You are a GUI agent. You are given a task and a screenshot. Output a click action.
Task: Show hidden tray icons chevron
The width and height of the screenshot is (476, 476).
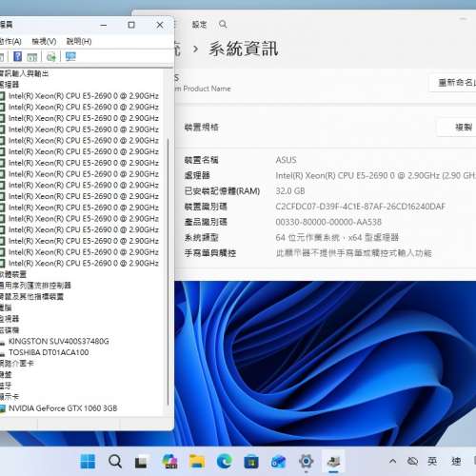[x=392, y=461]
